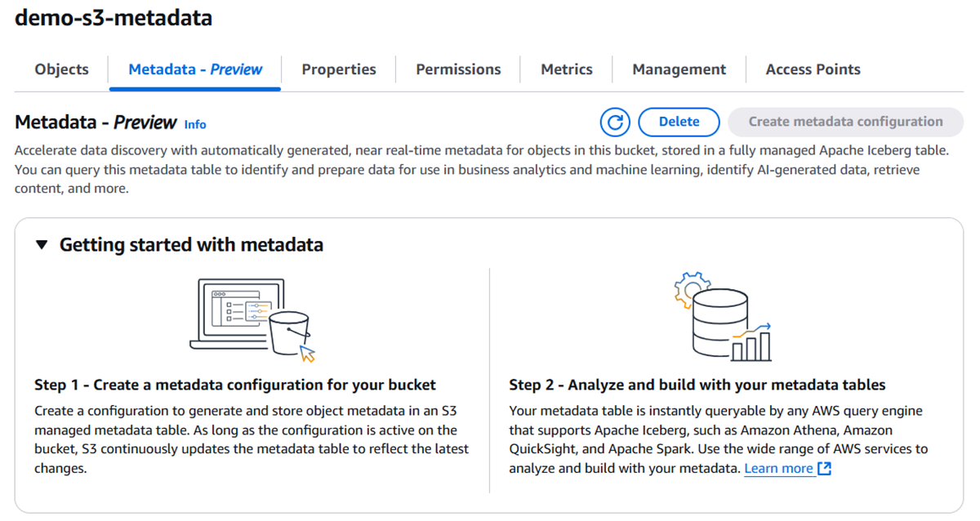This screenshot has width=980, height=521.
Task: Click the demo-s3-metadata bucket title
Action: click(114, 18)
